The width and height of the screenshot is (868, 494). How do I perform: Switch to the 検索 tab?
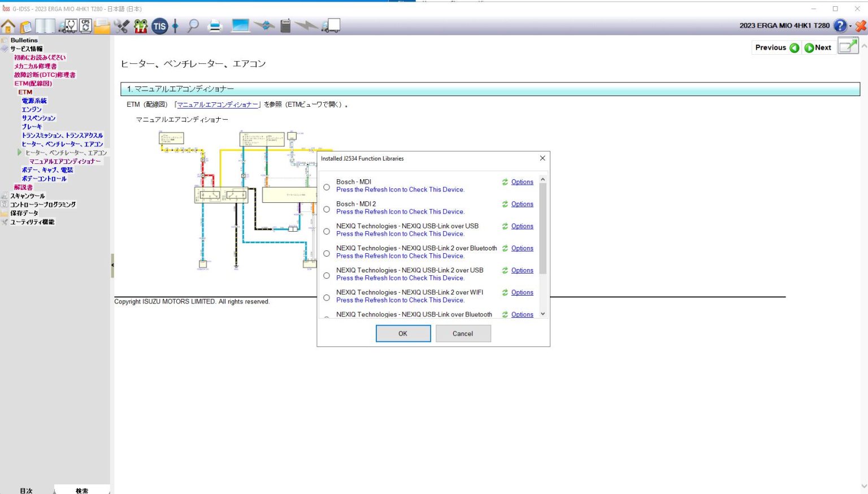[x=81, y=489]
